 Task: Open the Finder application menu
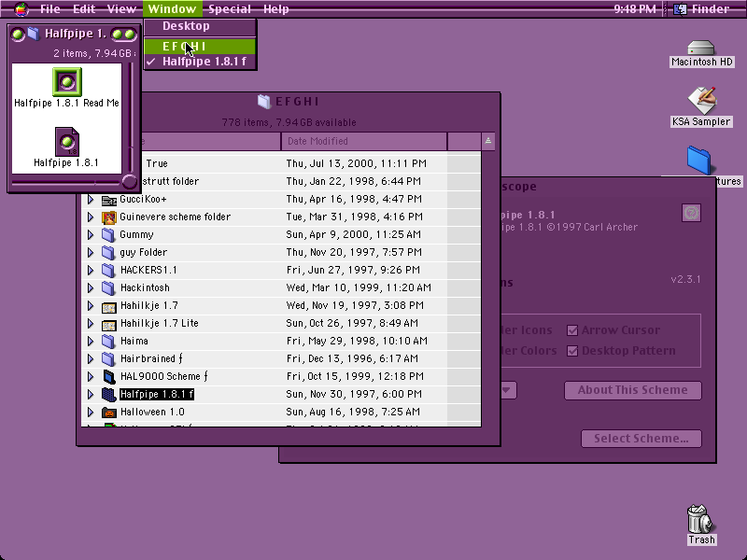click(702, 9)
